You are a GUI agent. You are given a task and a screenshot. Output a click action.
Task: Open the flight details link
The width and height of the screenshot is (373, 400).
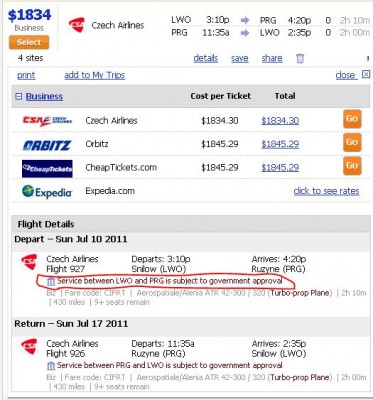tap(206, 58)
